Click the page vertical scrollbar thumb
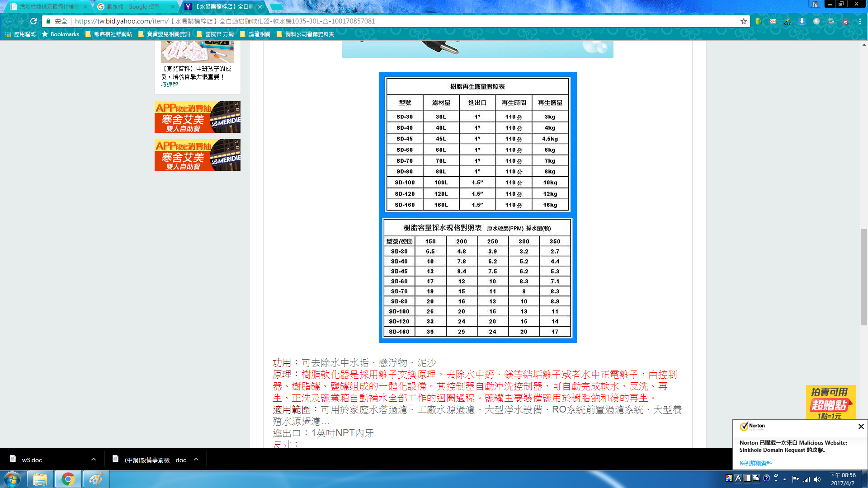This screenshot has height=488, width=868. (864, 277)
